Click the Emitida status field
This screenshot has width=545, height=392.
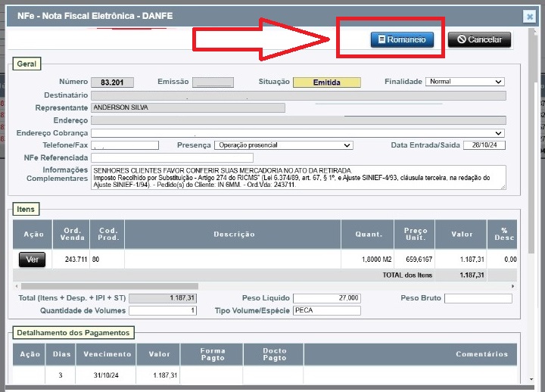[x=326, y=82]
